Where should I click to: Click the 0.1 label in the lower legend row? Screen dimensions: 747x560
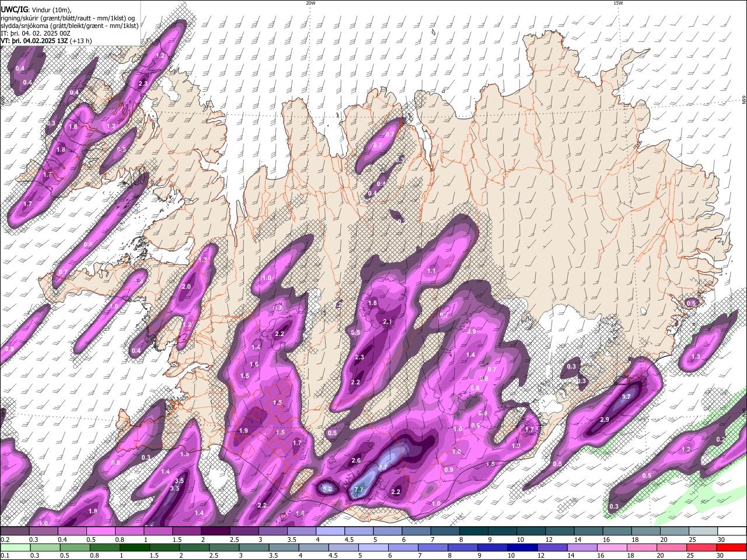(4, 556)
